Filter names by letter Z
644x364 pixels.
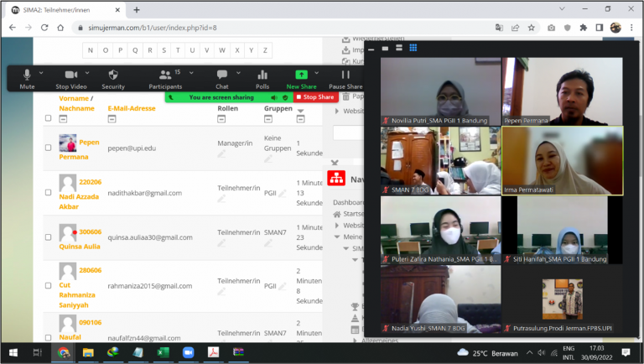[x=265, y=50]
